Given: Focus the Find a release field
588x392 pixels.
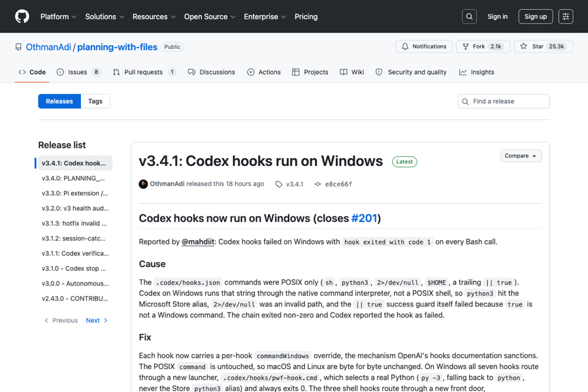Looking at the screenshot, I should [x=504, y=101].
